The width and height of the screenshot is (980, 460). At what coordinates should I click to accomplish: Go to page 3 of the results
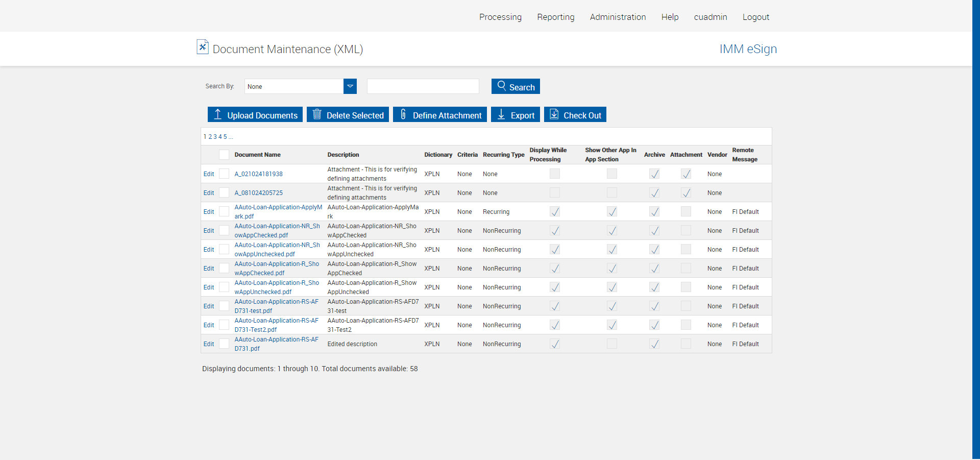click(215, 137)
